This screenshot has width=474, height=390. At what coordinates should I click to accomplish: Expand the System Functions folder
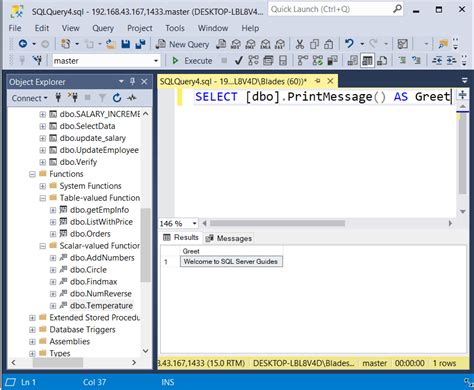[x=43, y=186]
